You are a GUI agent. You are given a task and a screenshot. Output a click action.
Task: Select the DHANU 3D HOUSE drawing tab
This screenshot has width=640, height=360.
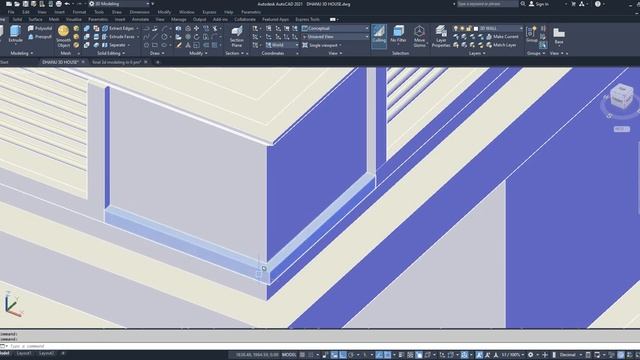pos(60,62)
